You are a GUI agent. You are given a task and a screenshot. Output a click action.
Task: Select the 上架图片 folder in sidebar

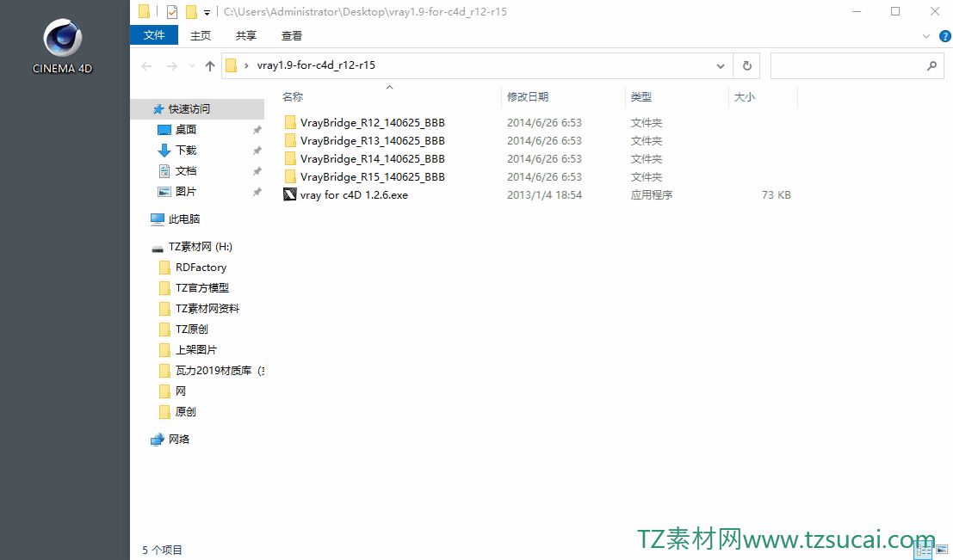196,350
